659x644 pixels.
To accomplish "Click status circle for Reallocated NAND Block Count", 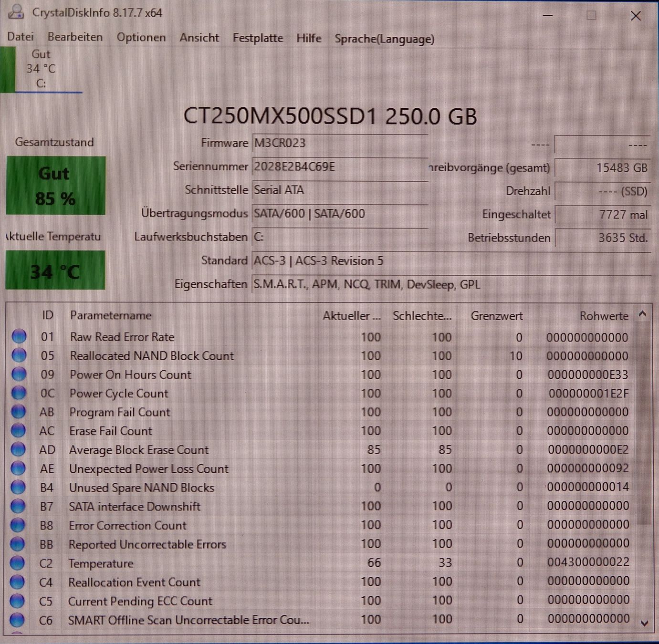I will [x=19, y=355].
